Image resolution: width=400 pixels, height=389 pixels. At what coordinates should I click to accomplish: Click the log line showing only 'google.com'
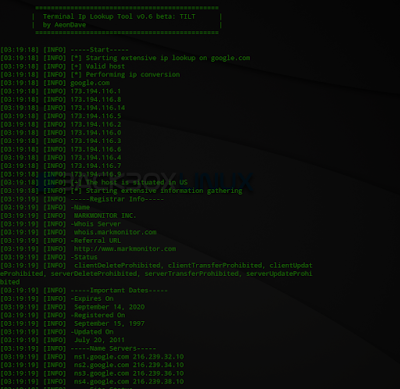click(x=90, y=83)
